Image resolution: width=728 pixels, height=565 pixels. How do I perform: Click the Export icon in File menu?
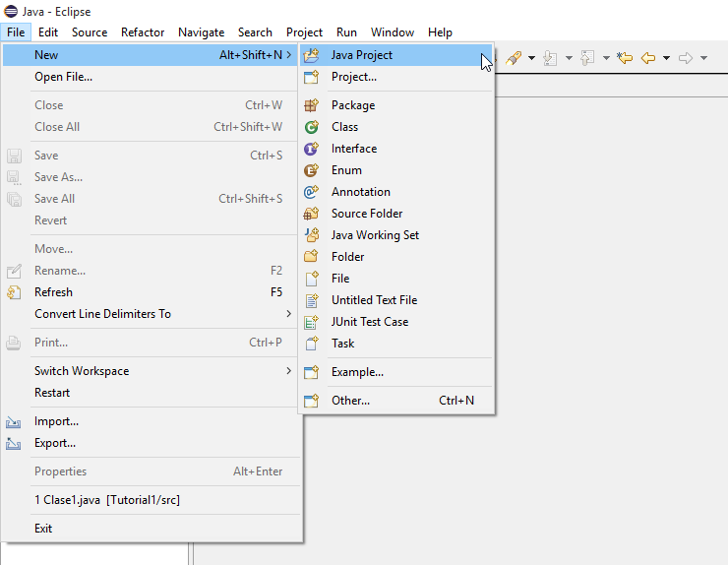tap(14, 444)
